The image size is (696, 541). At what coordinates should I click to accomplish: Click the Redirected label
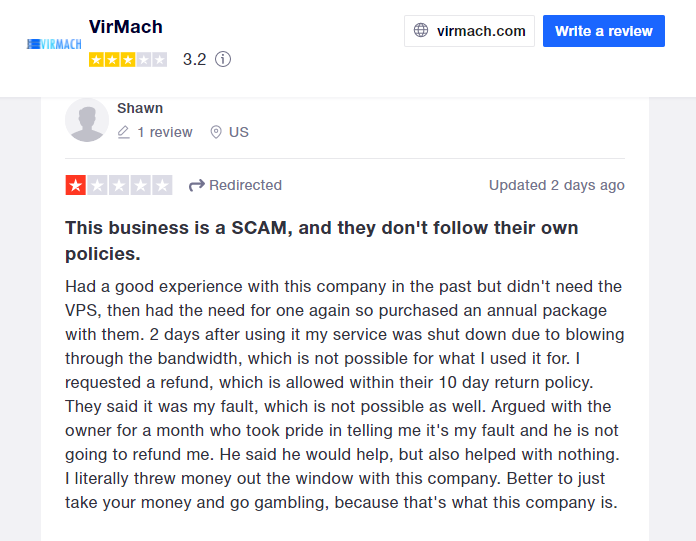245,185
